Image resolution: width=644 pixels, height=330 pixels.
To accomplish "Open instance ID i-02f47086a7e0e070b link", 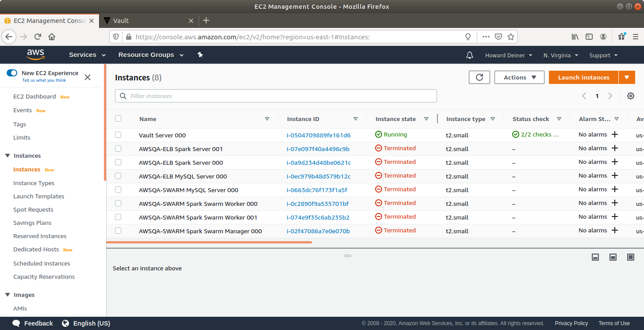I will point(318,231).
